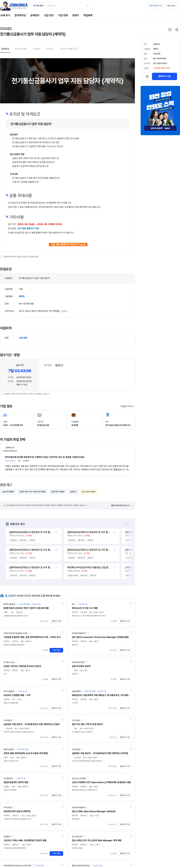Go to 합격축하금 menu
This screenshot has width=180, height=868.
20,16
